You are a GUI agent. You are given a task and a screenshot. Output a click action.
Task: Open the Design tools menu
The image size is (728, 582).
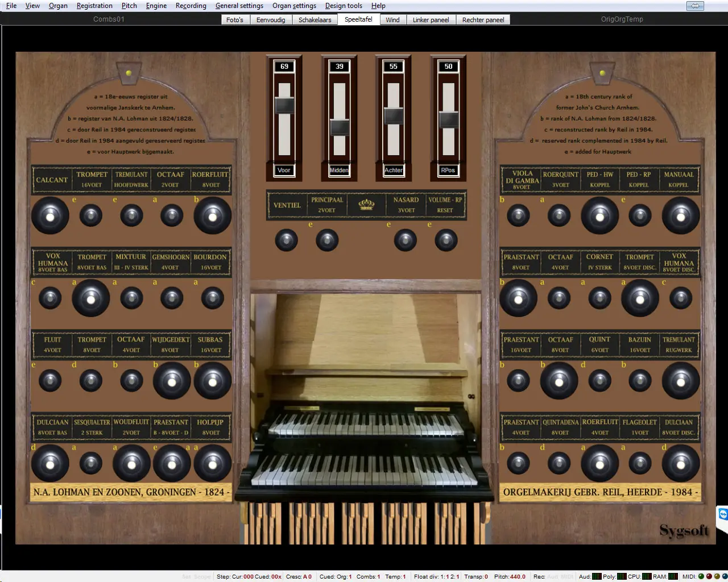344,6
